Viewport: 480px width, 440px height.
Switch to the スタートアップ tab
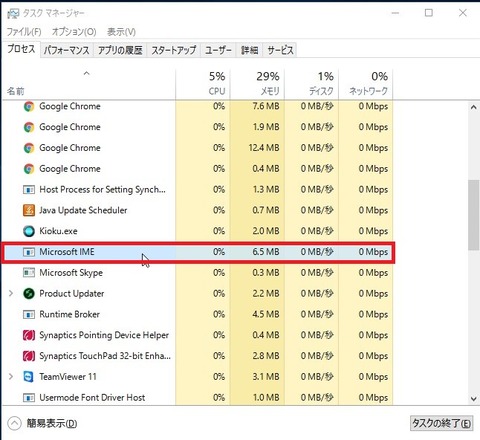coord(174,50)
